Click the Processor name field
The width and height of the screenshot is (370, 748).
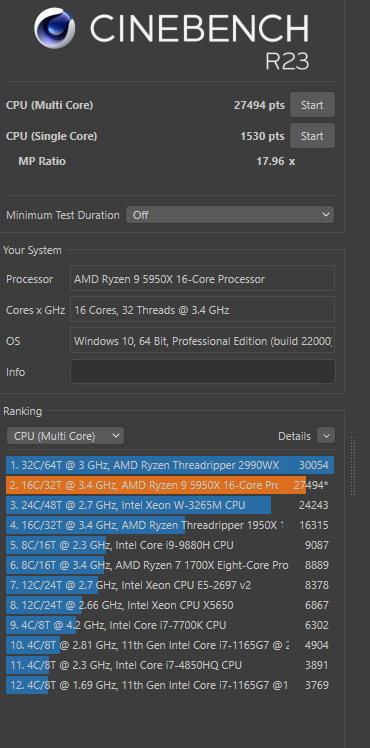click(x=203, y=279)
